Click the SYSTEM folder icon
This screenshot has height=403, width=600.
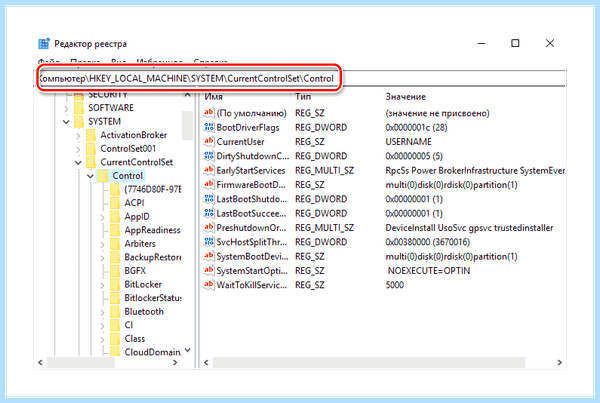79,121
